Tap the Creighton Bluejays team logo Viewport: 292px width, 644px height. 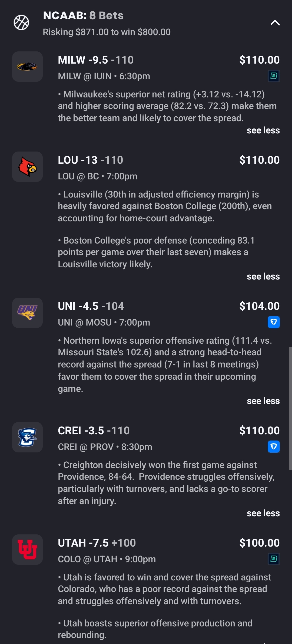[x=27, y=437]
